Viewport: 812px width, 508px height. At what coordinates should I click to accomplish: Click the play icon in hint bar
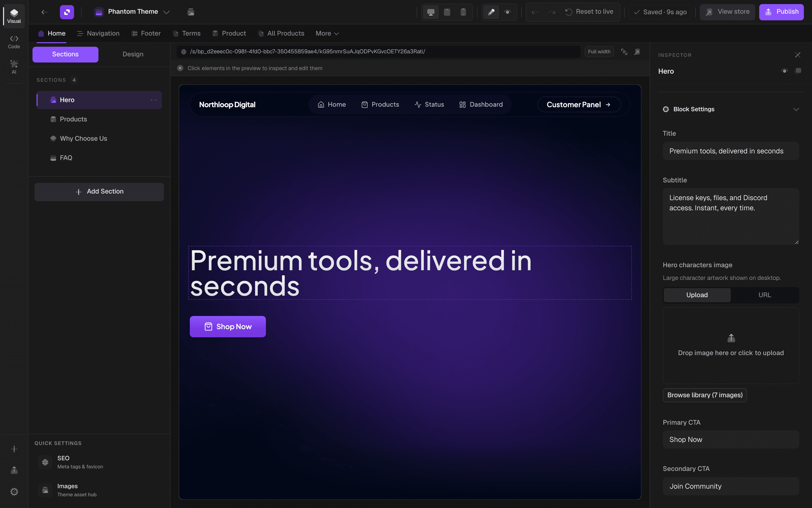point(180,68)
